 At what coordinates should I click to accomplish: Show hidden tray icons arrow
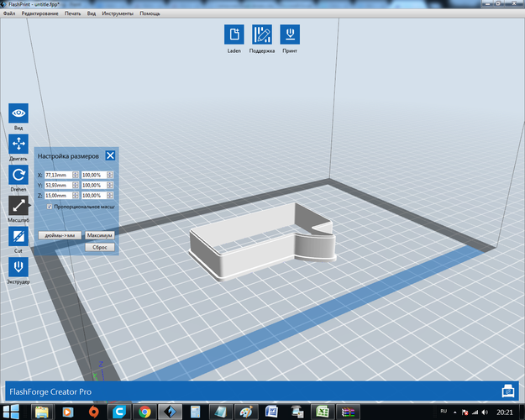[454, 412]
